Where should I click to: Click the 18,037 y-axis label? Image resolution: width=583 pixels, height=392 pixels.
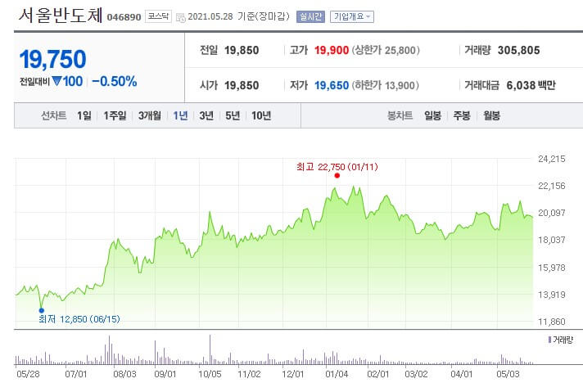(x=552, y=240)
